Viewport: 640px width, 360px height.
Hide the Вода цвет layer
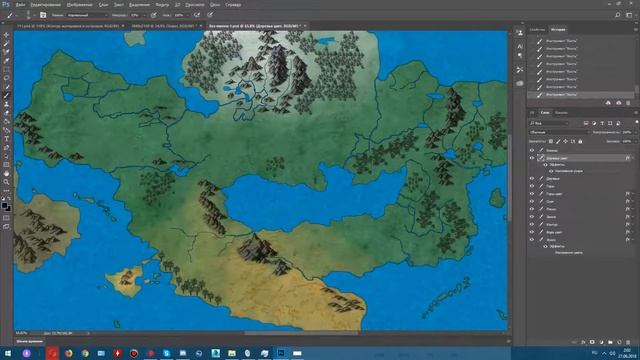pos(532,232)
